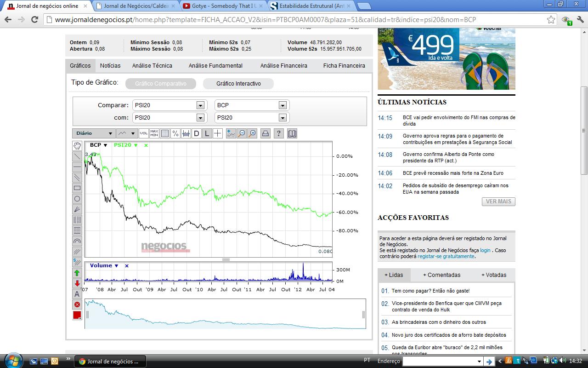
Task: Toggle the filled area chart icon
Action: click(186, 133)
